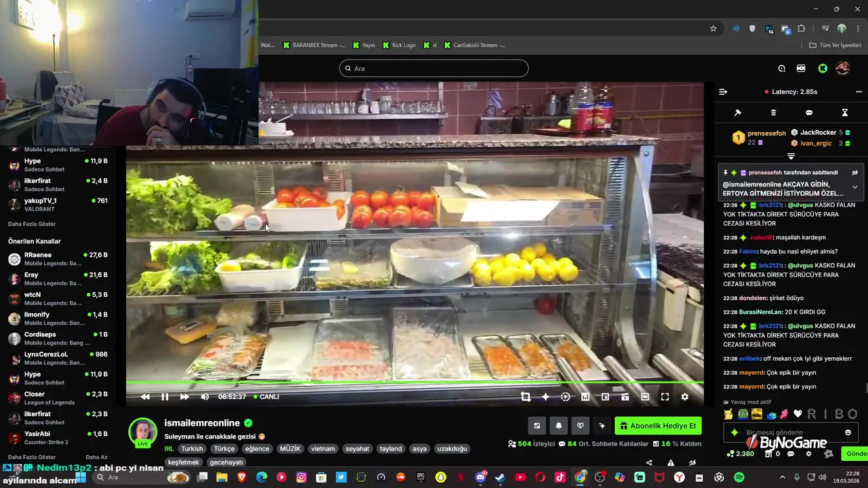This screenshot has width=868, height=488.
Task: Open the CanSakizlii Stream bookmark
Action: coord(475,45)
